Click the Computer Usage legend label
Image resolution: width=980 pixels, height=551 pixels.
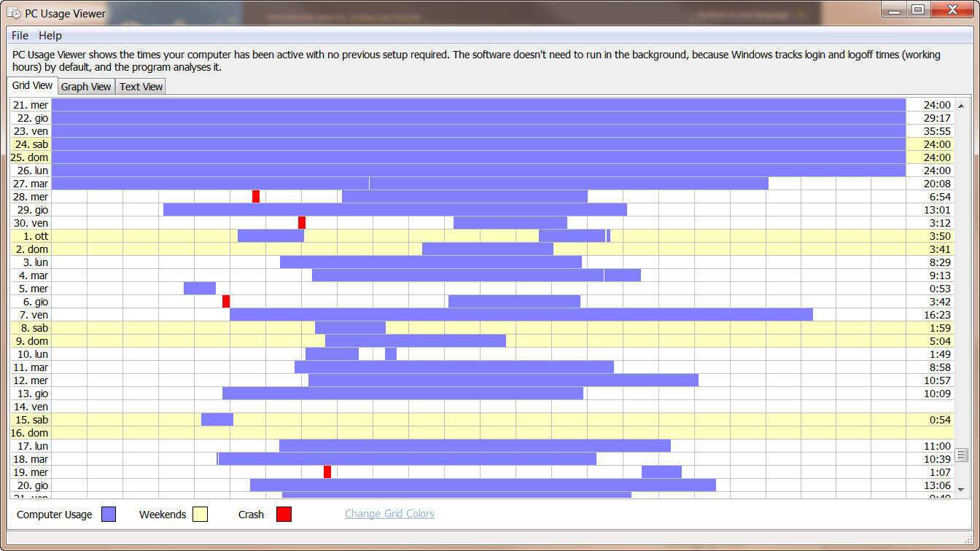pos(55,515)
